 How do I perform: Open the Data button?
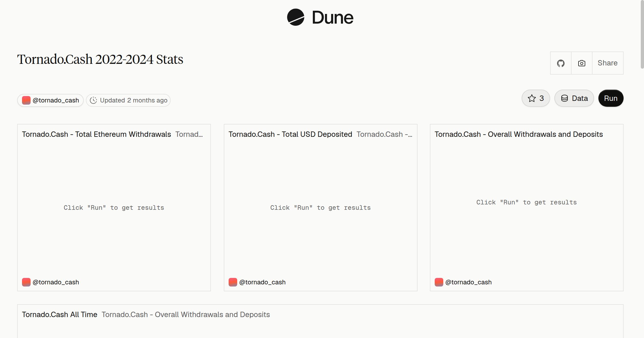tap(574, 98)
